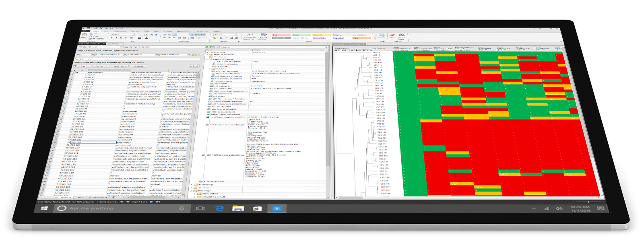Select the Sexuality folder in the tree
Viewport: 644px width, 252px height.
click(204, 187)
